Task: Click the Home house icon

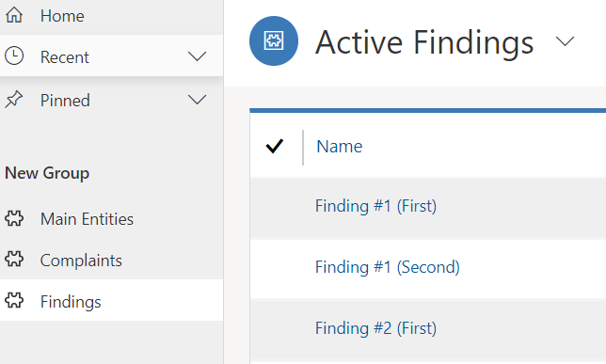Action: click(x=14, y=15)
